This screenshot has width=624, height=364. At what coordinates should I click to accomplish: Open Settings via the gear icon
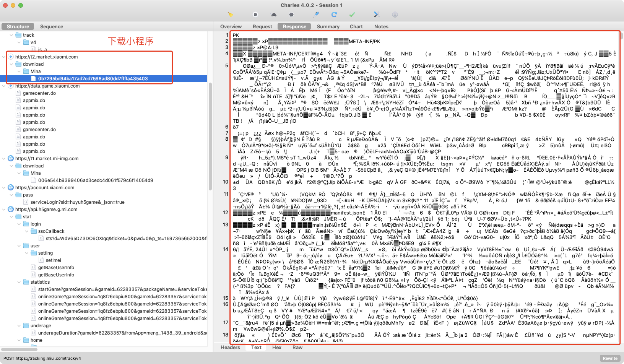pos(395,15)
